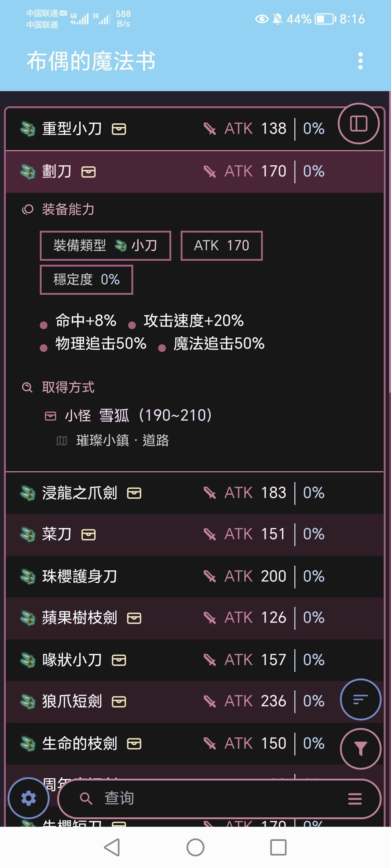The image size is (391, 868).
Task: Open the hamburger menu in search bar
Action: tap(355, 799)
